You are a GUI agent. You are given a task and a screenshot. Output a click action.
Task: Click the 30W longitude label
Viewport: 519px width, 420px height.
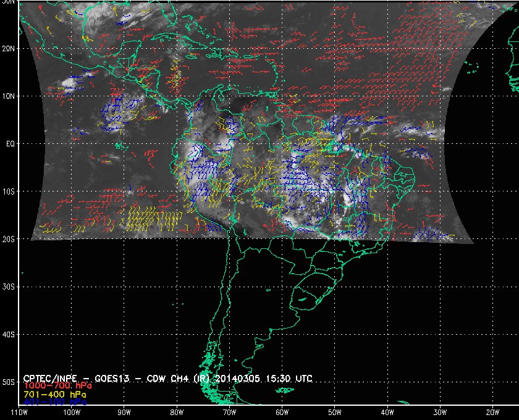(440, 413)
